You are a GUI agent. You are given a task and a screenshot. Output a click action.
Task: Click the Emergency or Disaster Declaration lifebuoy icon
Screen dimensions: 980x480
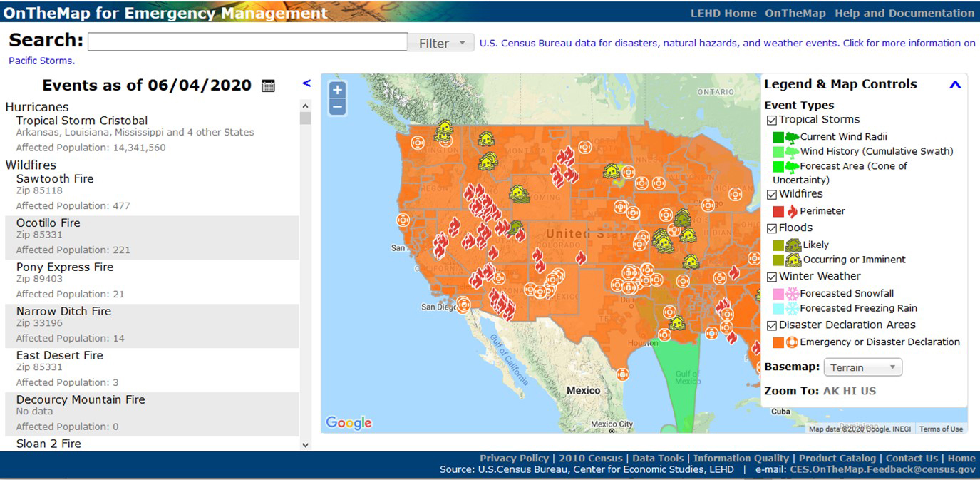click(792, 342)
